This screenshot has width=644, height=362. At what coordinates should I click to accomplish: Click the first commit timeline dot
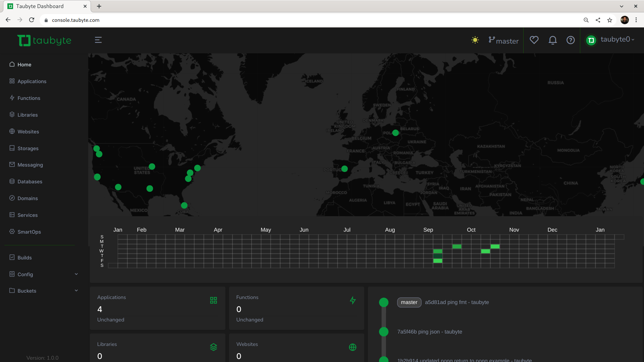pos(384,302)
